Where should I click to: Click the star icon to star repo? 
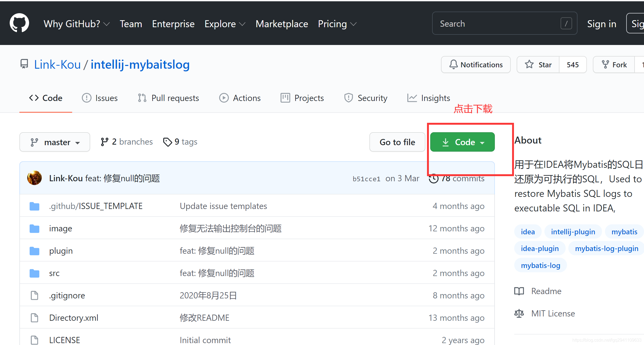[x=529, y=64]
